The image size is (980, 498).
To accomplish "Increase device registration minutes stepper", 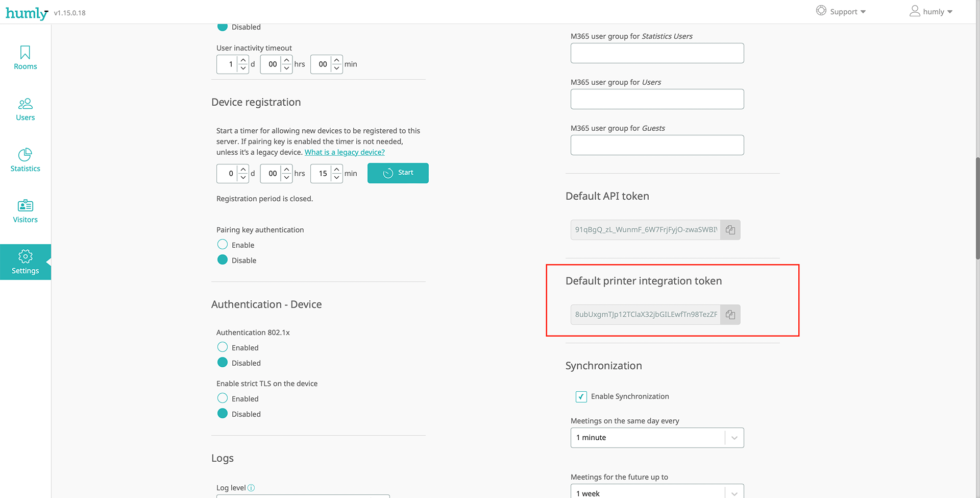I will pos(337,169).
